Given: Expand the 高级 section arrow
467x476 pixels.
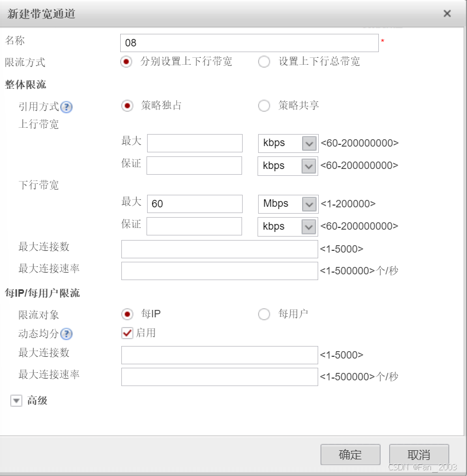Looking at the screenshot, I should coord(17,401).
